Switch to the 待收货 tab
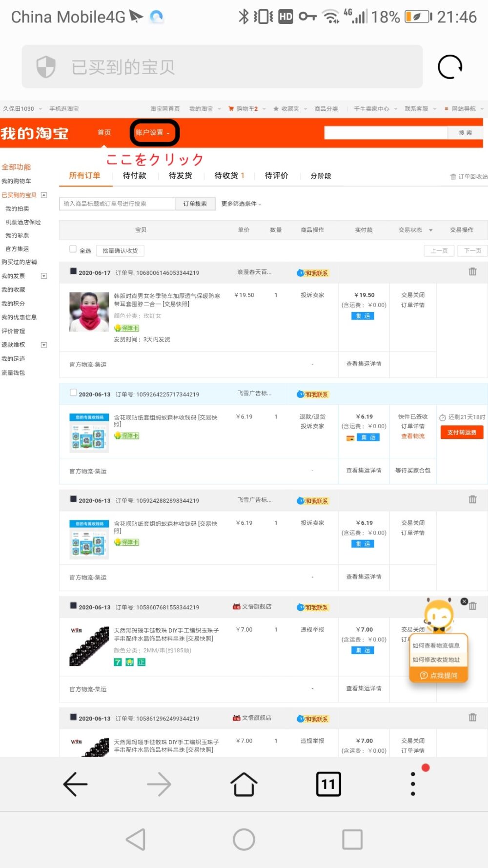This screenshot has width=488, height=868. pyautogui.click(x=229, y=176)
